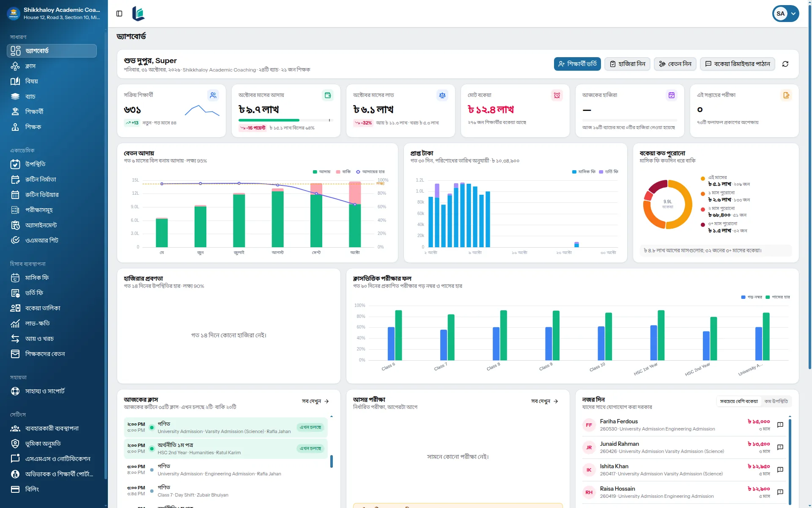Image resolution: width=812 pixels, height=508 pixels.
Task: Select the অর্থনীতি ১ম পত্র class row
Action: [x=226, y=448]
